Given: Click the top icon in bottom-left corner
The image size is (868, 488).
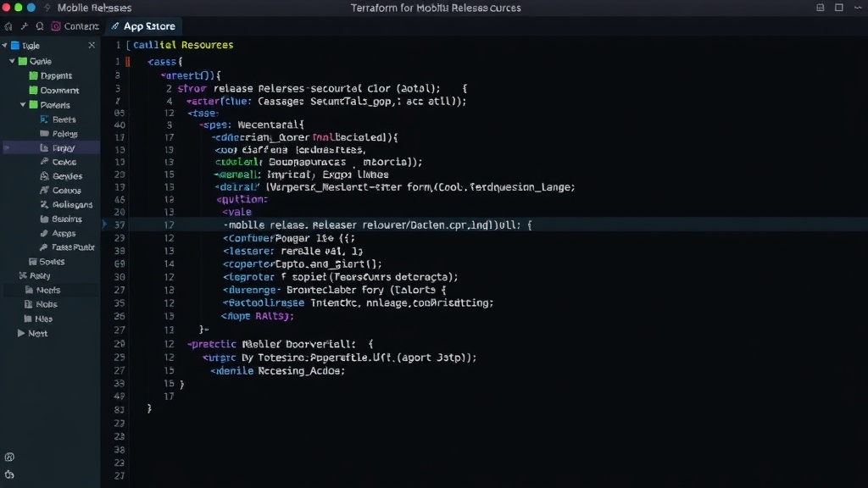Looking at the screenshot, I should [9, 457].
